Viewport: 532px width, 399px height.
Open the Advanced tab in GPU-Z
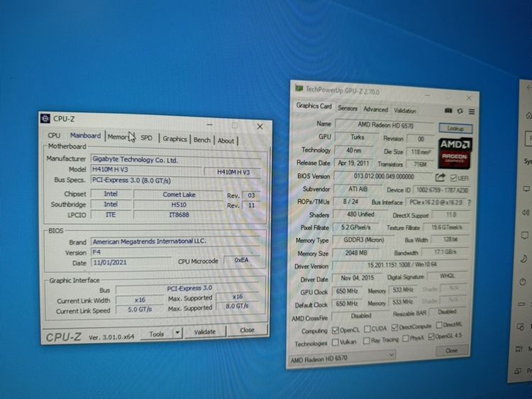point(375,109)
